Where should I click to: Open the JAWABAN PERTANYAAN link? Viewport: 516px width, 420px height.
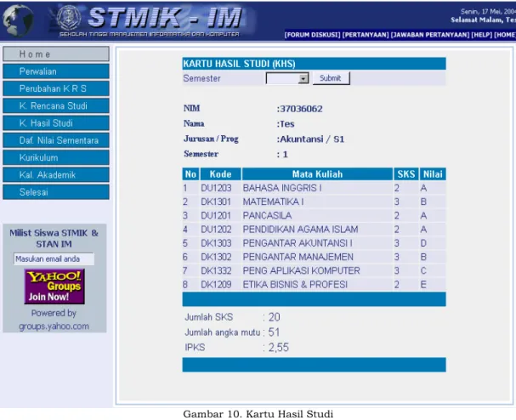point(430,35)
